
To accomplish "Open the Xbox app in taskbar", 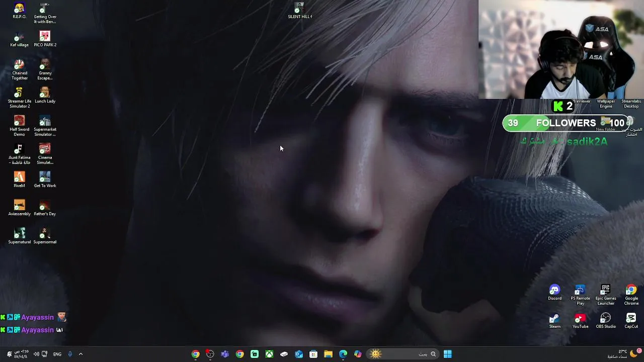I will 269,354.
